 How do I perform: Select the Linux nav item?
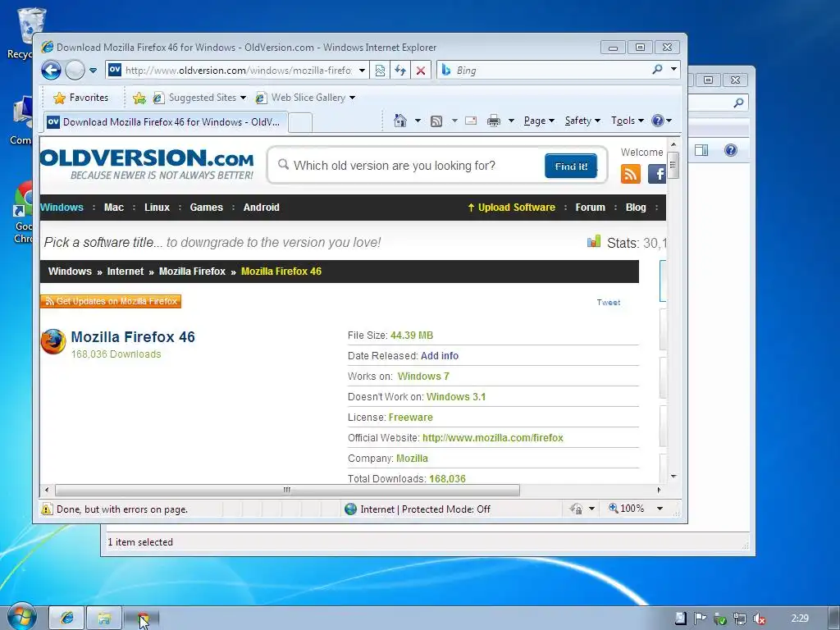pyautogui.click(x=157, y=208)
